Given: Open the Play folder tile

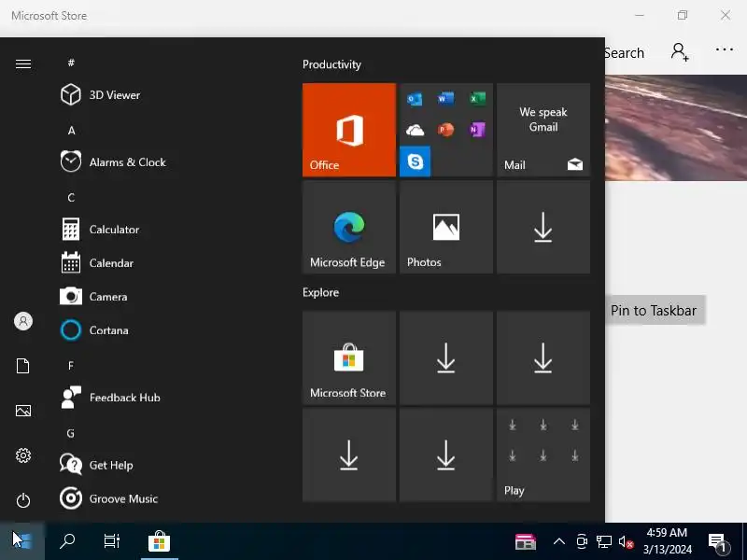Looking at the screenshot, I should tap(543, 455).
